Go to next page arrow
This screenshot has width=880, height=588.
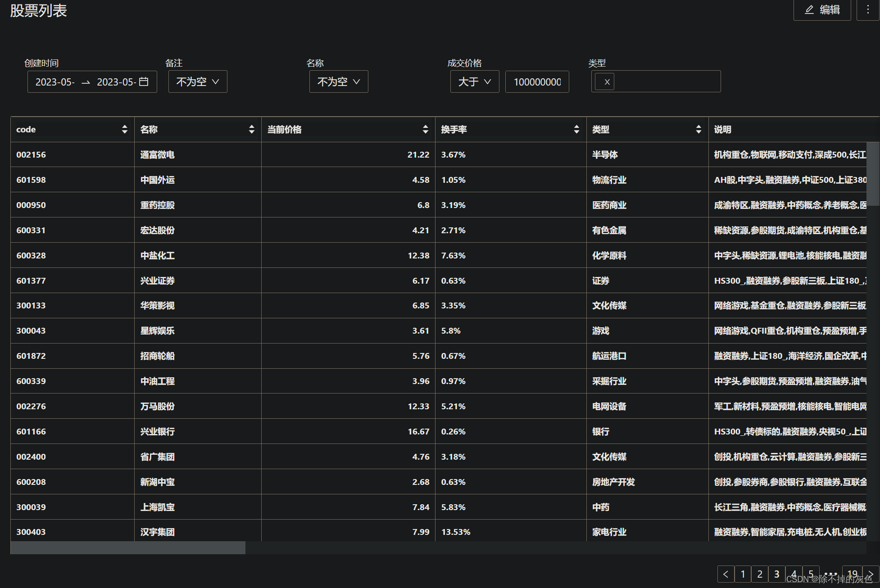click(x=871, y=574)
